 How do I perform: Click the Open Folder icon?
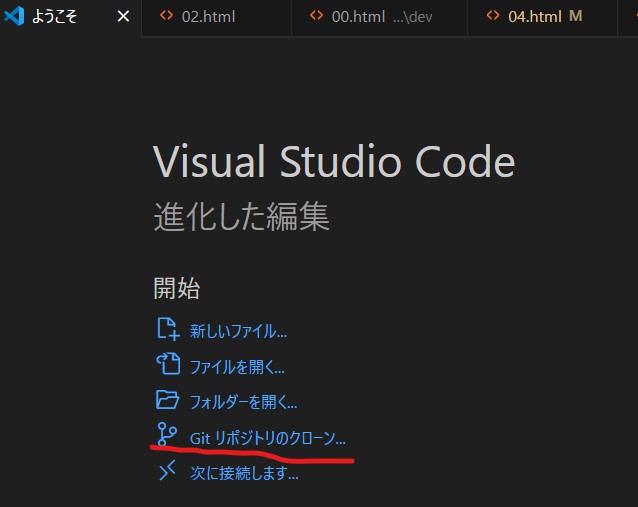click(167, 400)
